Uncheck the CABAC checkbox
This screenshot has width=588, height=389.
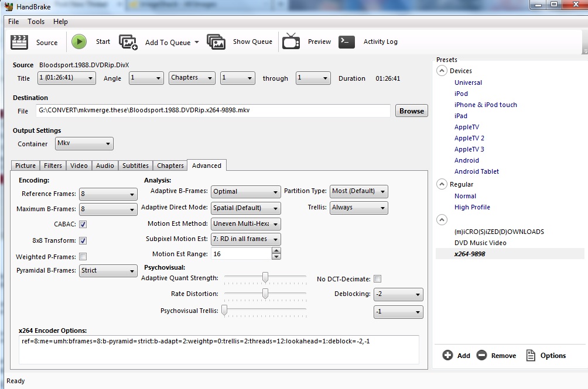click(x=83, y=224)
